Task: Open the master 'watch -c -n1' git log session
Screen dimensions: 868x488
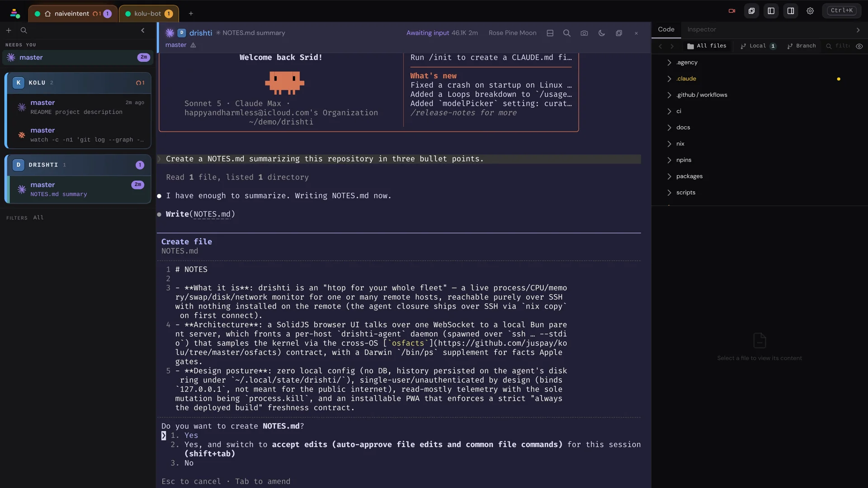Action: click(x=80, y=135)
